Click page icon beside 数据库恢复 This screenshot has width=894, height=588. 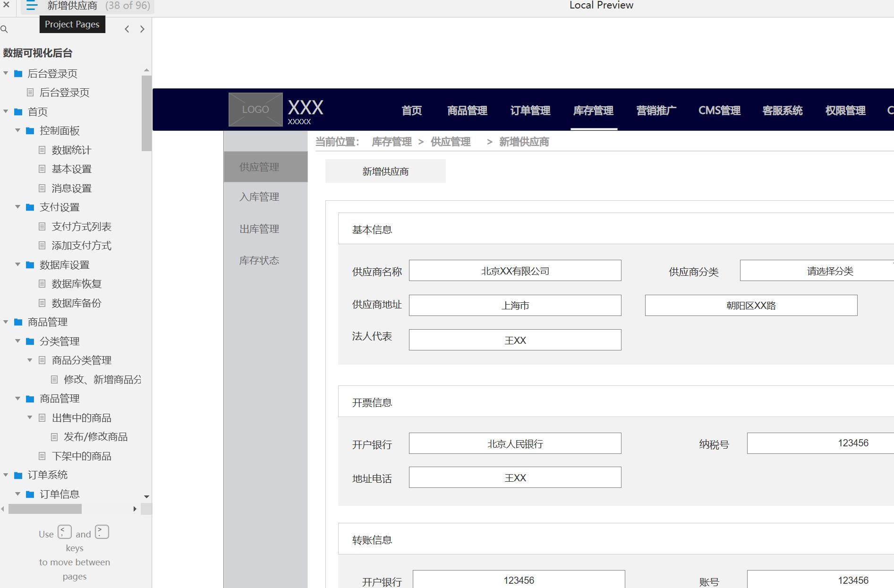pos(42,284)
